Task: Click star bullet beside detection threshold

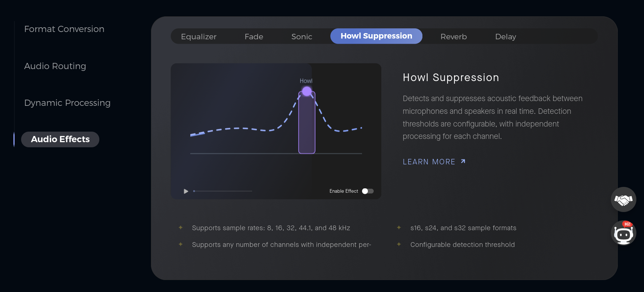Action: 399,244
